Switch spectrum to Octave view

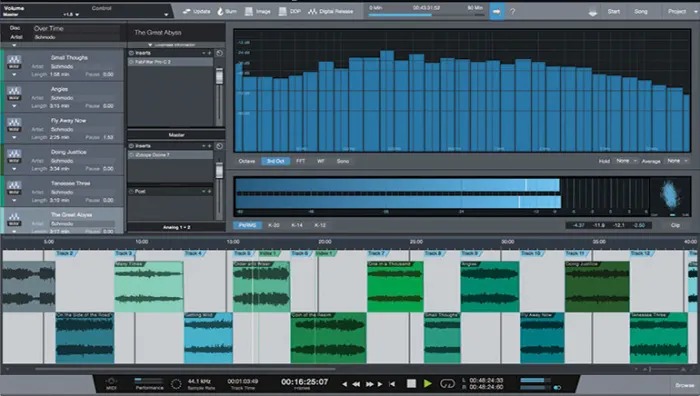pos(247,161)
